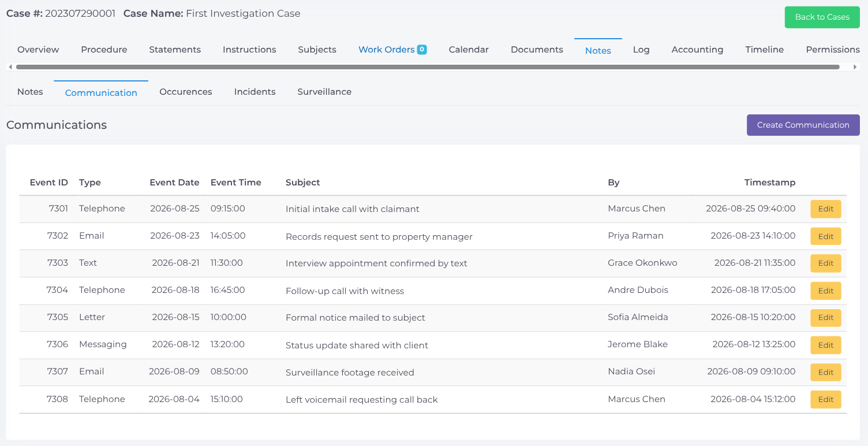The width and height of the screenshot is (868, 446).
Task: Click the horizontal tab scrollbar track
Action: (x=428, y=67)
